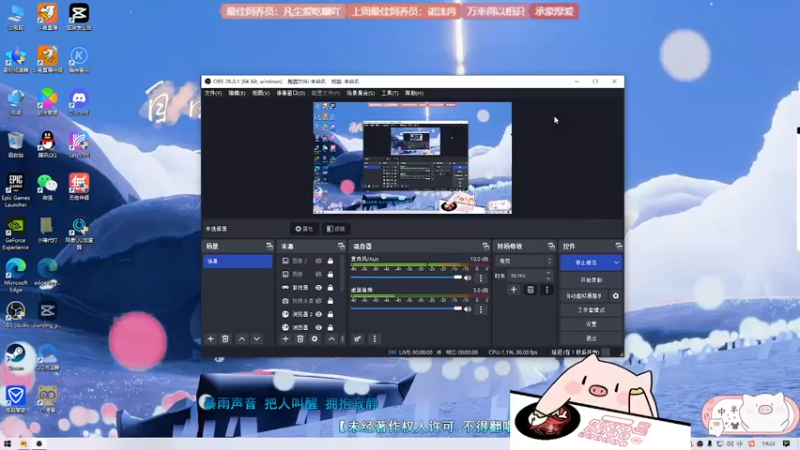Open the 帮助(H) menu
Screen dimensions: 800x450
click(x=414, y=93)
